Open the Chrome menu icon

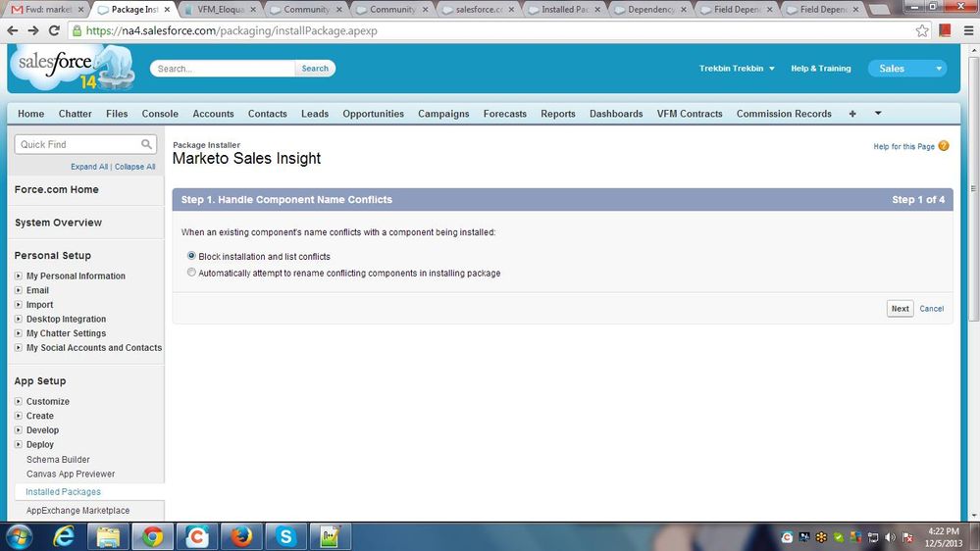tap(966, 30)
